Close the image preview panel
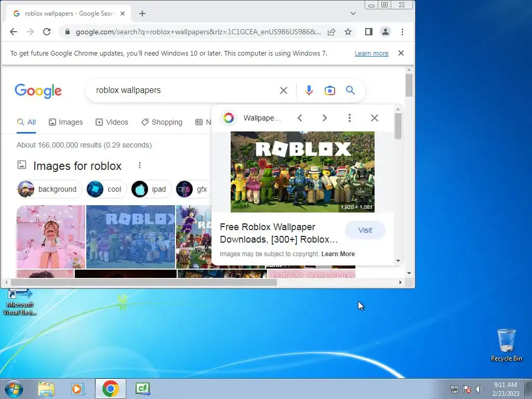 click(x=375, y=118)
